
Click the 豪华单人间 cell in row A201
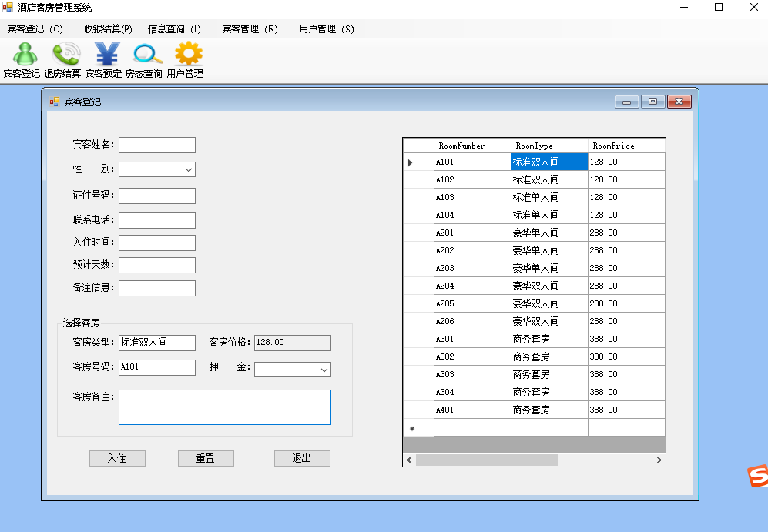point(549,233)
